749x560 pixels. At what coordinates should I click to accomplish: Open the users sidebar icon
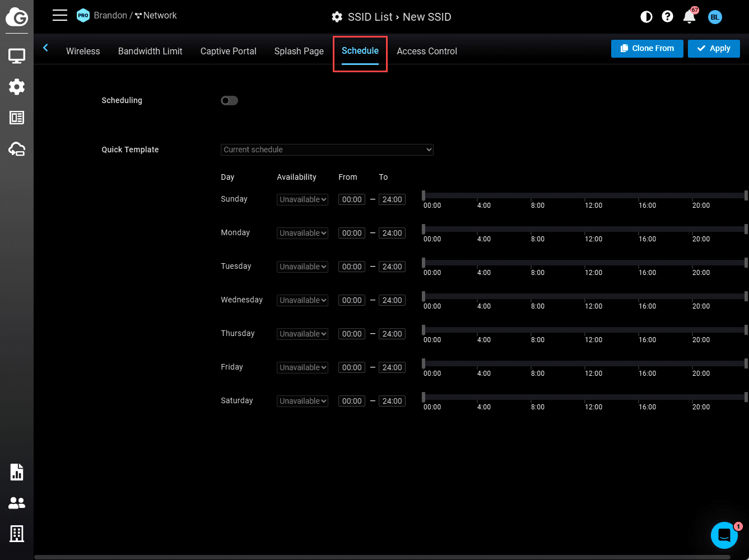tap(17, 503)
